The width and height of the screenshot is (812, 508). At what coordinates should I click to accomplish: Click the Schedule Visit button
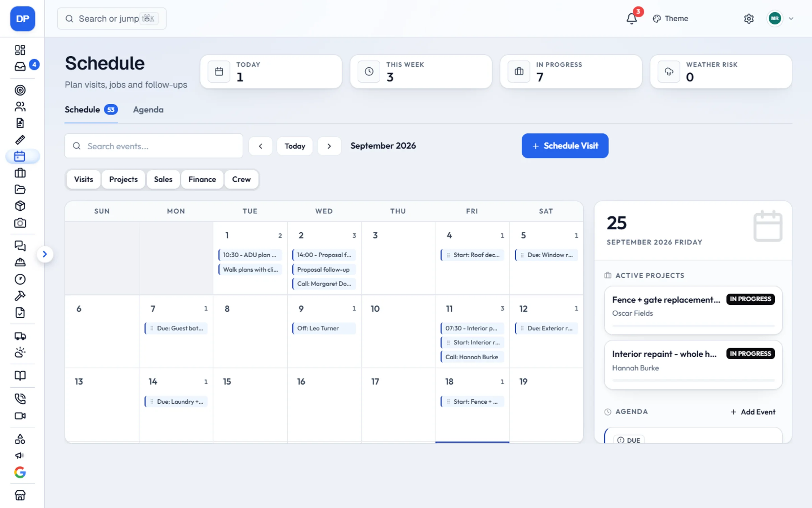565,146
